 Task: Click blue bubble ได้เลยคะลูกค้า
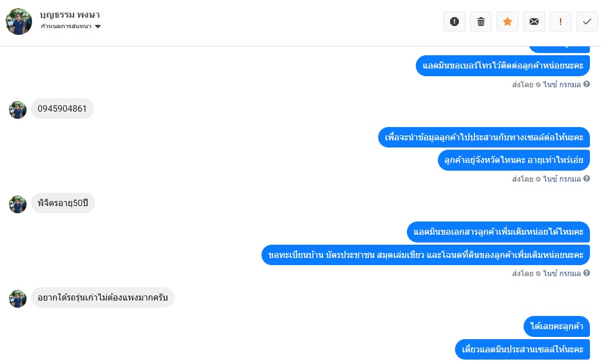[x=557, y=326]
